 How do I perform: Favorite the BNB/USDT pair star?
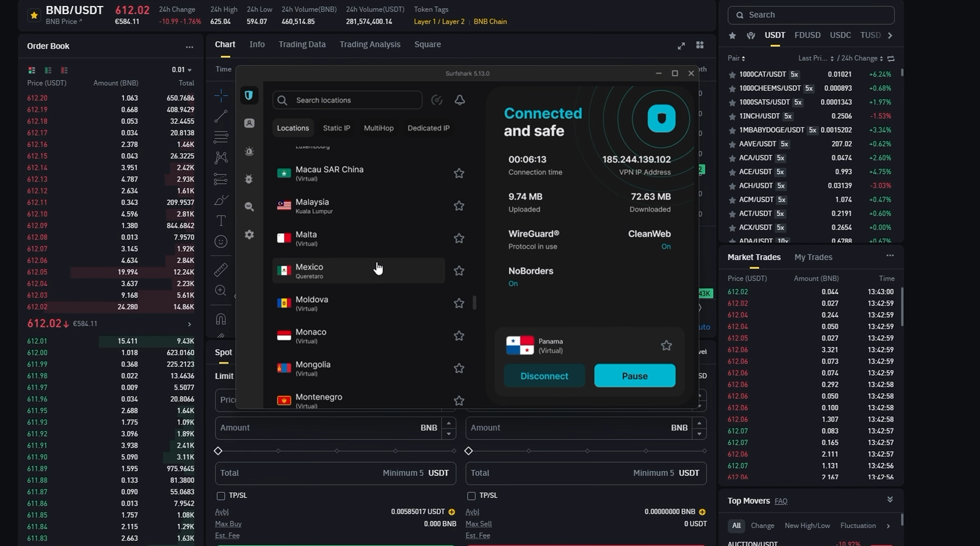[x=34, y=15]
